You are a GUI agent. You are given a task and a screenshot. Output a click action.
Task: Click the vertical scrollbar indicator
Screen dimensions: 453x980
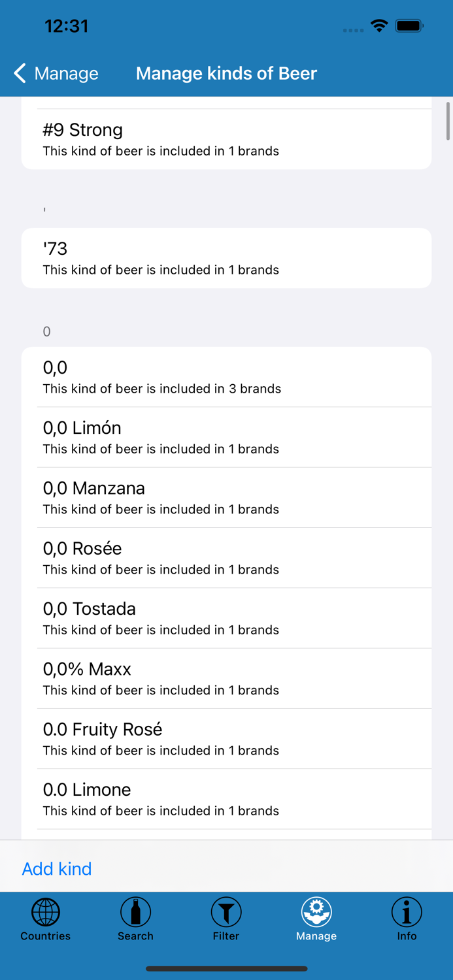coord(448,121)
